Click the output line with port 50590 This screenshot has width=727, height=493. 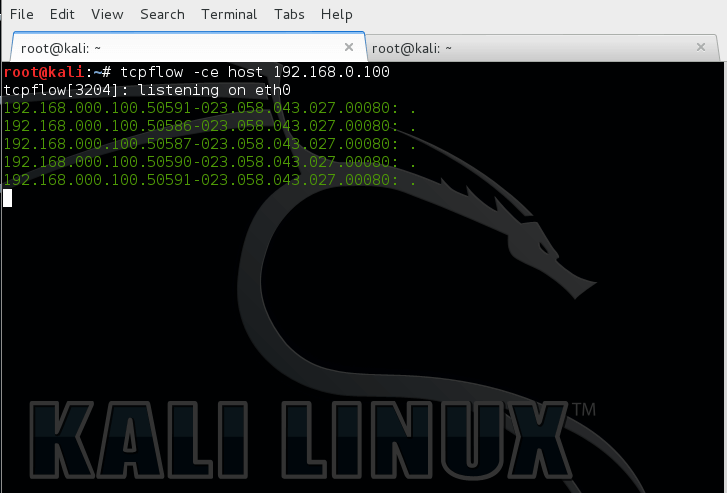pyautogui.click(x=200, y=162)
